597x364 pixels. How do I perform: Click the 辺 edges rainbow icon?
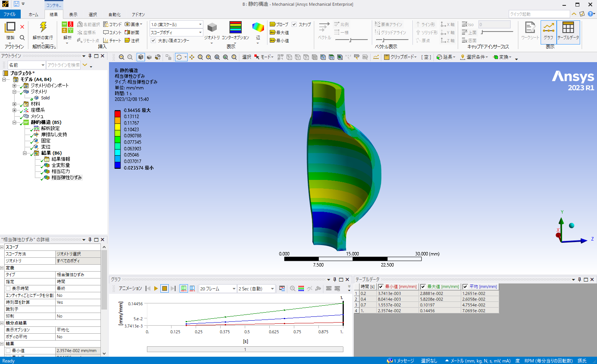(258, 28)
